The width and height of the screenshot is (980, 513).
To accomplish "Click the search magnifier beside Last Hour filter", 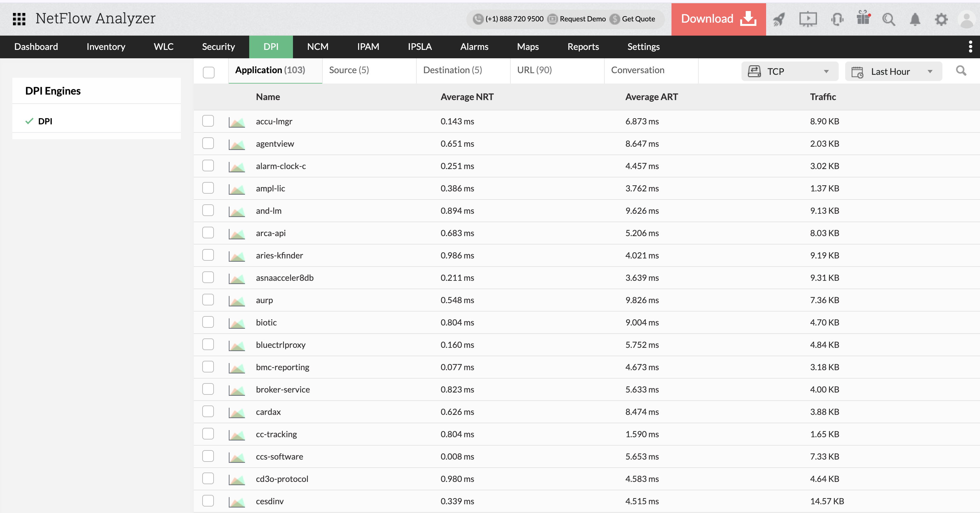I will click(961, 70).
